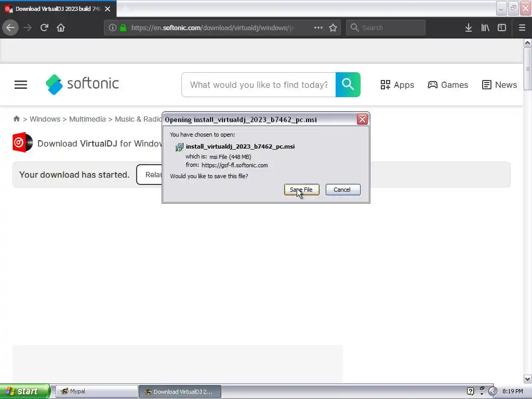Click the teal Softonic search button
This screenshot has height=399, width=532.
[x=348, y=85]
